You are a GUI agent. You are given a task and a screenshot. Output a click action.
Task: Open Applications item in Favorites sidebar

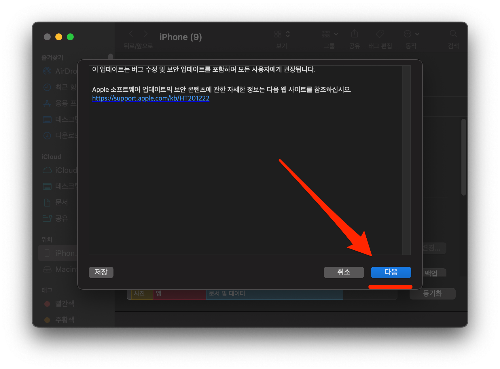(60, 103)
